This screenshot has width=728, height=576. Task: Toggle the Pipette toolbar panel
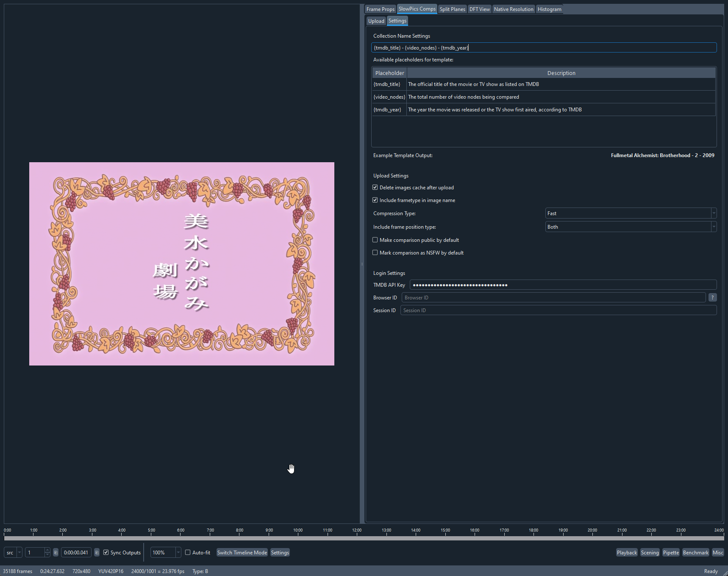[671, 552]
